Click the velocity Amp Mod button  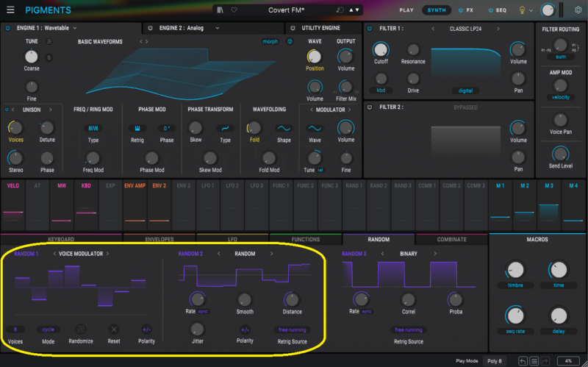[x=561, y=97]
